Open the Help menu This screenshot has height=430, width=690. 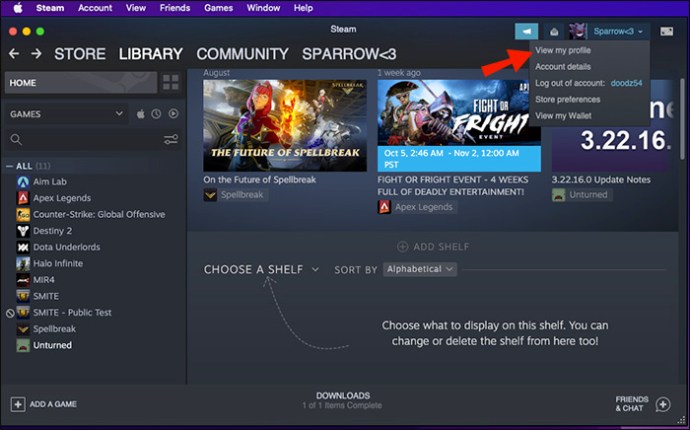tap(303, 8)
